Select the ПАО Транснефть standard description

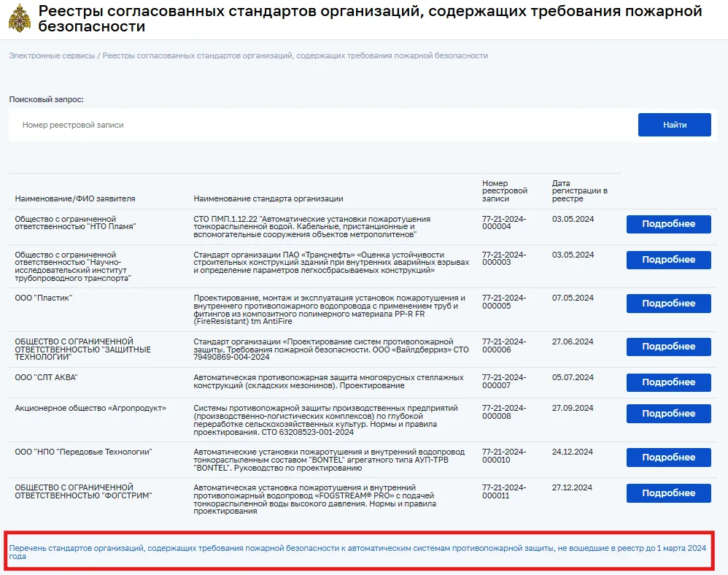click(x=331, y=263)
